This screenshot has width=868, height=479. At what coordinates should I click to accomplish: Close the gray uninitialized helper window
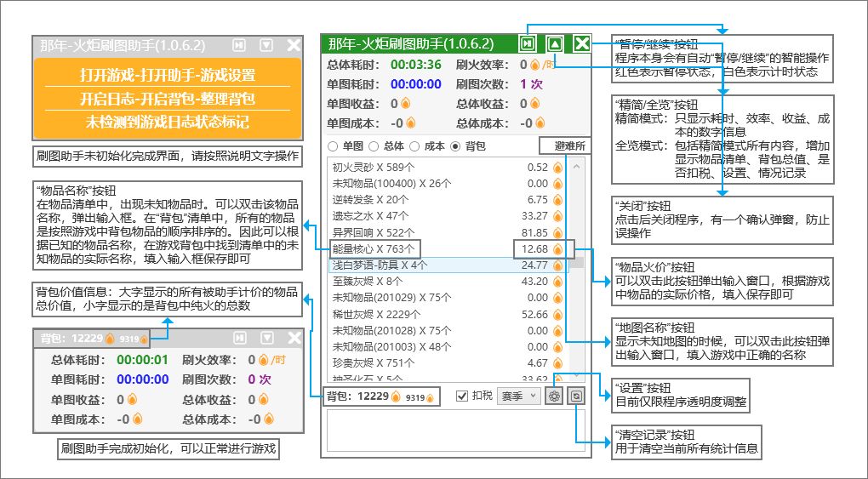(294, 45)
